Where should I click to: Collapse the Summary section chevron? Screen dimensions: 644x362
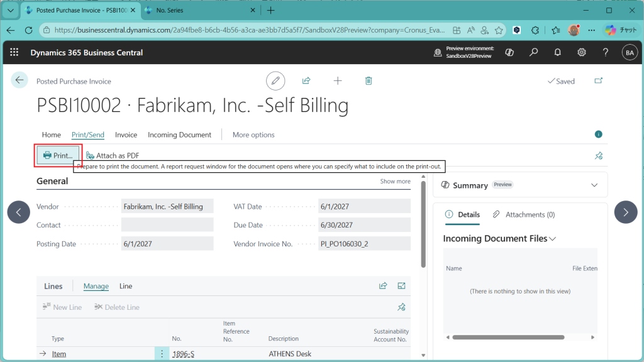[594, 185]
